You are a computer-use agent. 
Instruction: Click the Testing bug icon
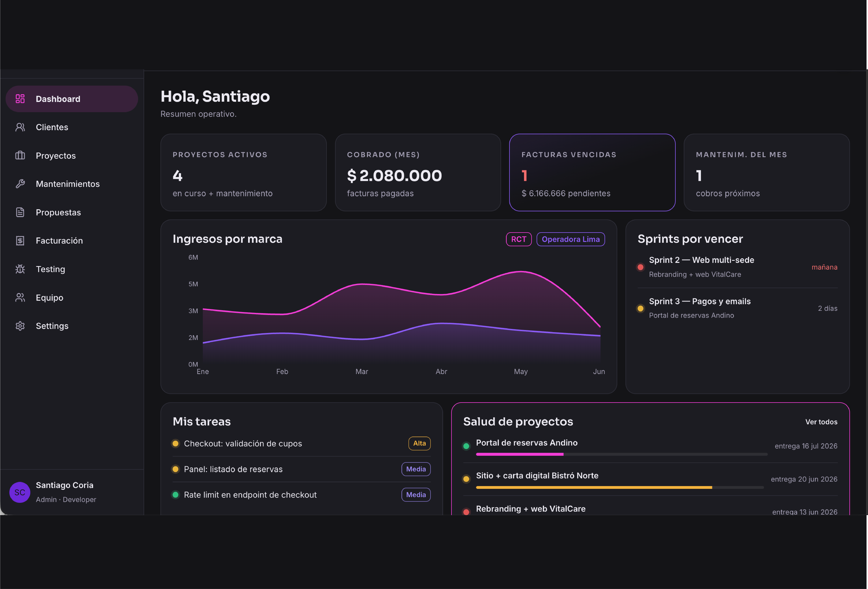[x=20, y=269]
